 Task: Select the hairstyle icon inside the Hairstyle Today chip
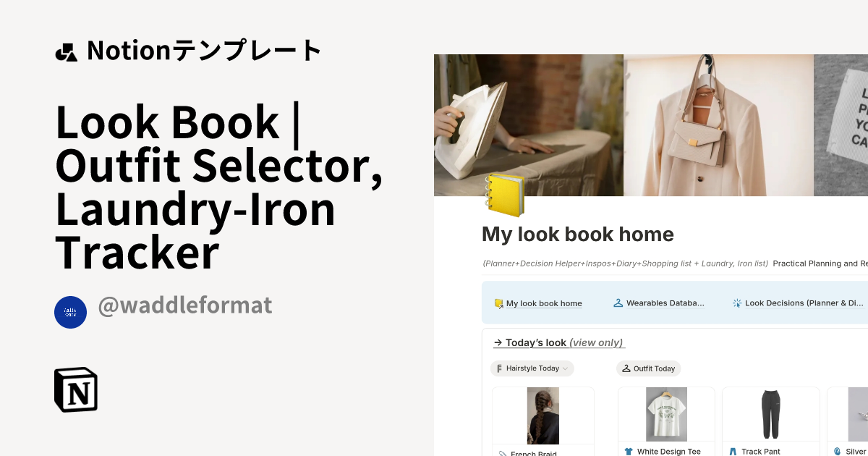[498, 368]
